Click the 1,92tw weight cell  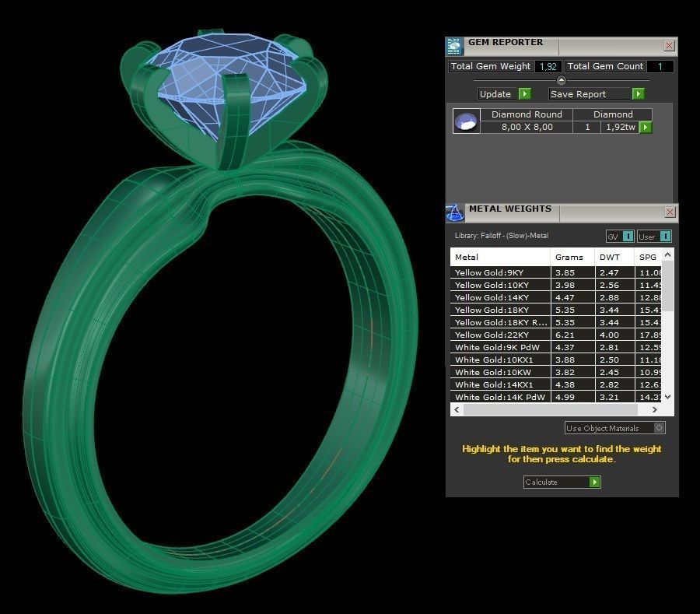pos(621,128)
